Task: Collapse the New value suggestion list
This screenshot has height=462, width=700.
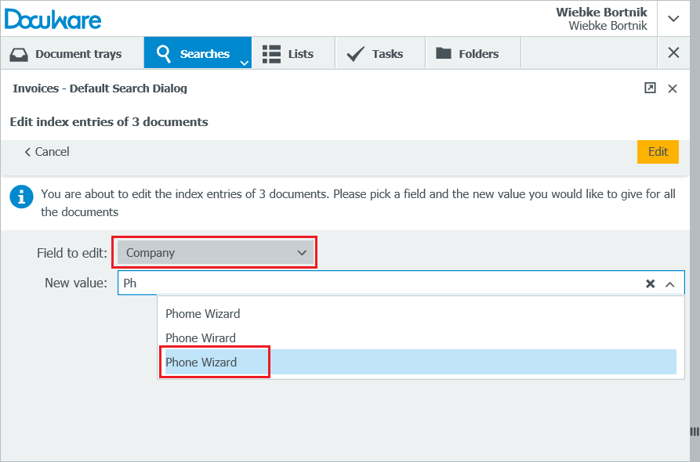Action: point(670,284)
